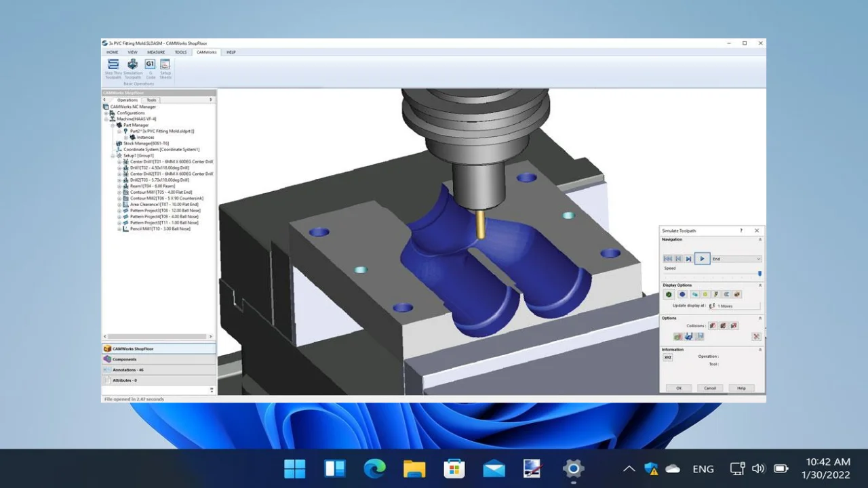Image resolution: width=868 pixels, height=488 pixels.
Task: Play the toolpath simulation
Action: tap(702, 259)
